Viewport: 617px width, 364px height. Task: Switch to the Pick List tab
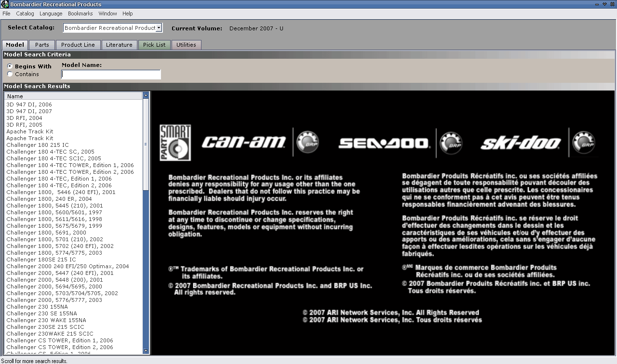pyautogui.click(x=154, y=45)
